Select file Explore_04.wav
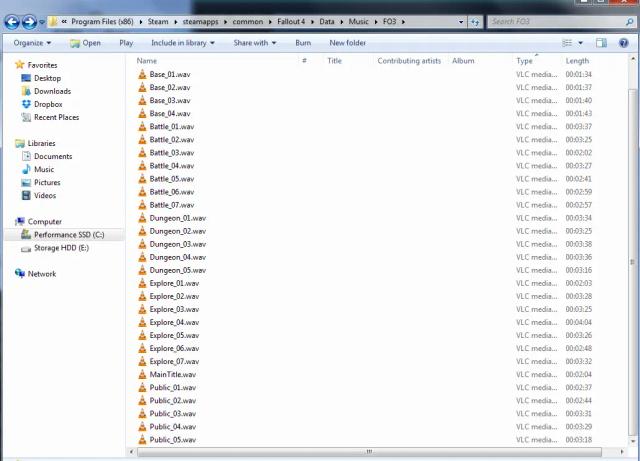640x461 pixels. [174, 322]
